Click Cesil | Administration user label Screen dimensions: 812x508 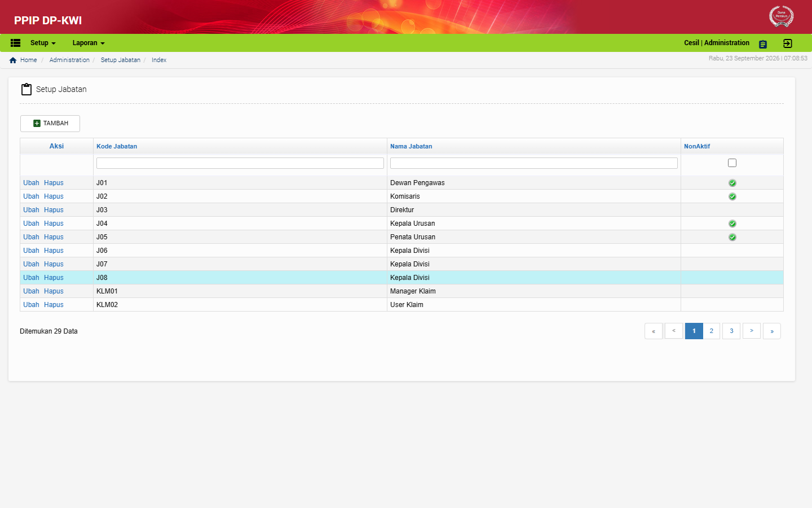(717, 43)
